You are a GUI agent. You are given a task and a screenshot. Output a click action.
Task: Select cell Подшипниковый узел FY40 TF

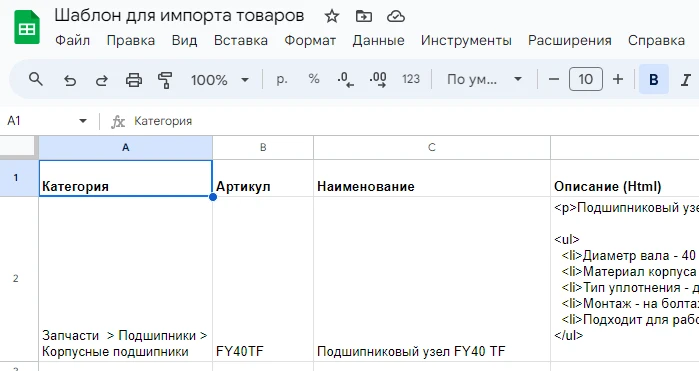click(432, 279)
